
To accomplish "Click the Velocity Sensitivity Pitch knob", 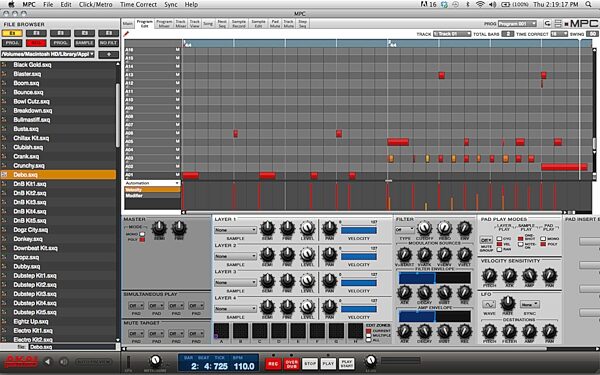I will 489,275.
